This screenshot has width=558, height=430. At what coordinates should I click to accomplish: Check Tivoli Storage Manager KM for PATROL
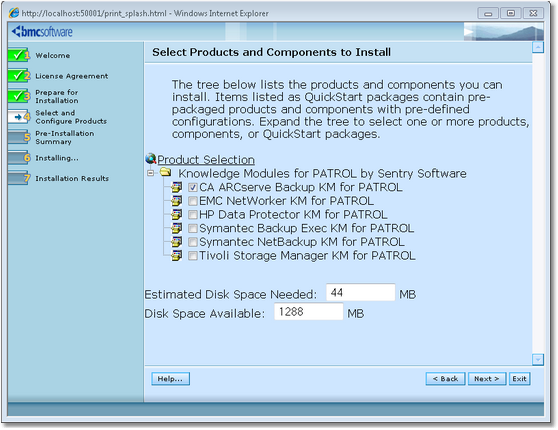[x=193, y=256]
